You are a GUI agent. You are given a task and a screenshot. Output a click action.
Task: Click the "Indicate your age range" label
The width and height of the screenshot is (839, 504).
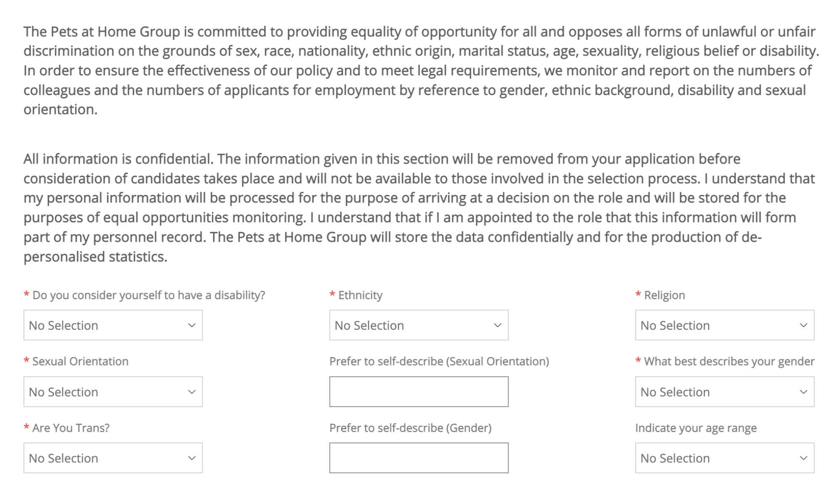696,428
